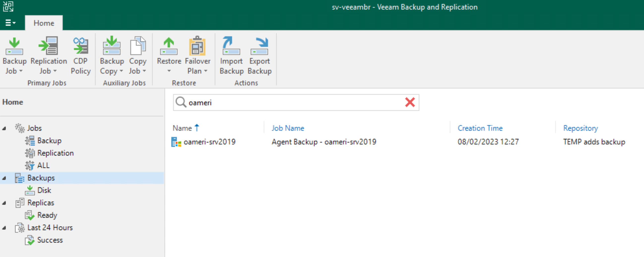Open the Failover Plan dropdown arrow
The width and height of the screenshot is (644, 257).
(206, 71)
